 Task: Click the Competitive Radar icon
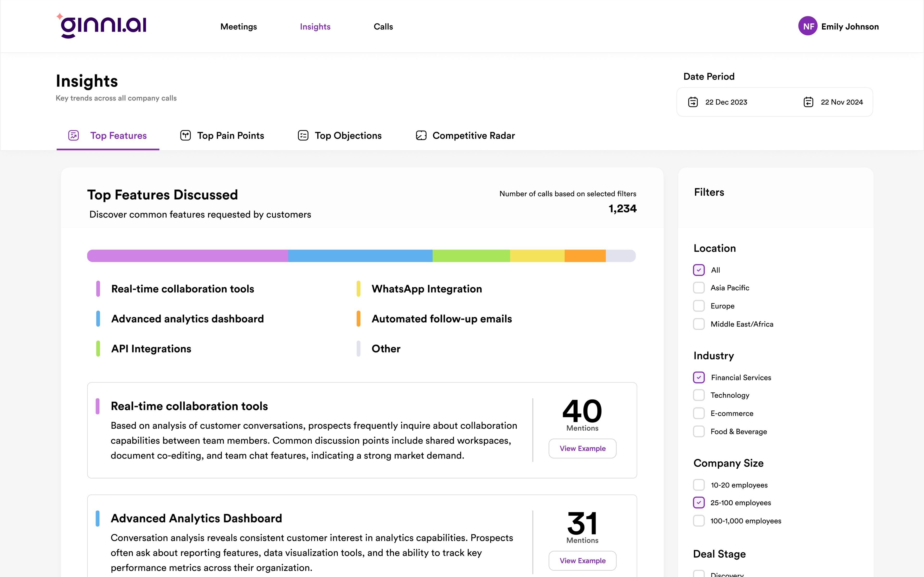421,135
